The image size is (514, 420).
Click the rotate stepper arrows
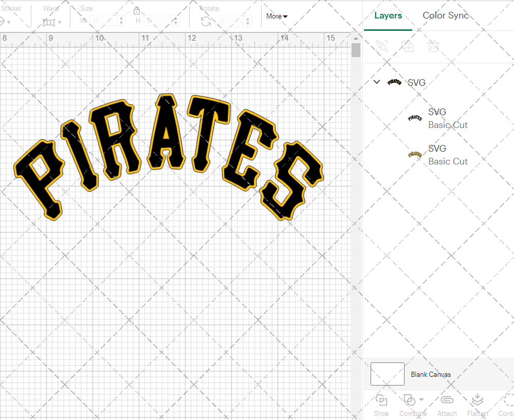pos(248,21)
